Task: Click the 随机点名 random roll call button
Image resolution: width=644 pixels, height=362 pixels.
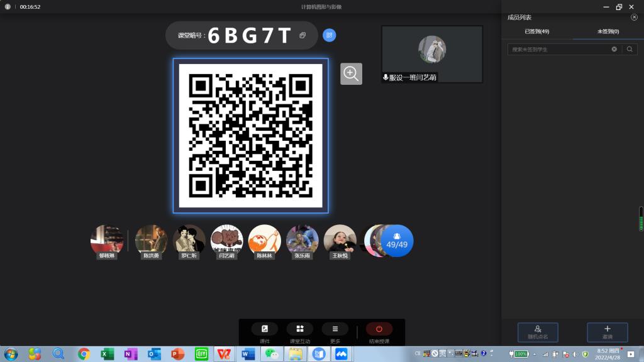Action: coord(538,331)
